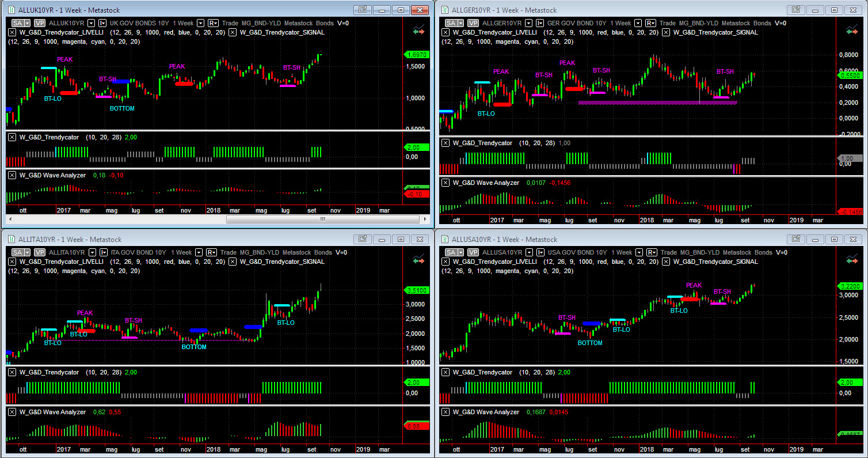Image resolution: width=868 pixels, height=458 pixels.
Task: Close the W_G&D_Trendycator pane in ALLITA10YR
Action: click(12, 372)
